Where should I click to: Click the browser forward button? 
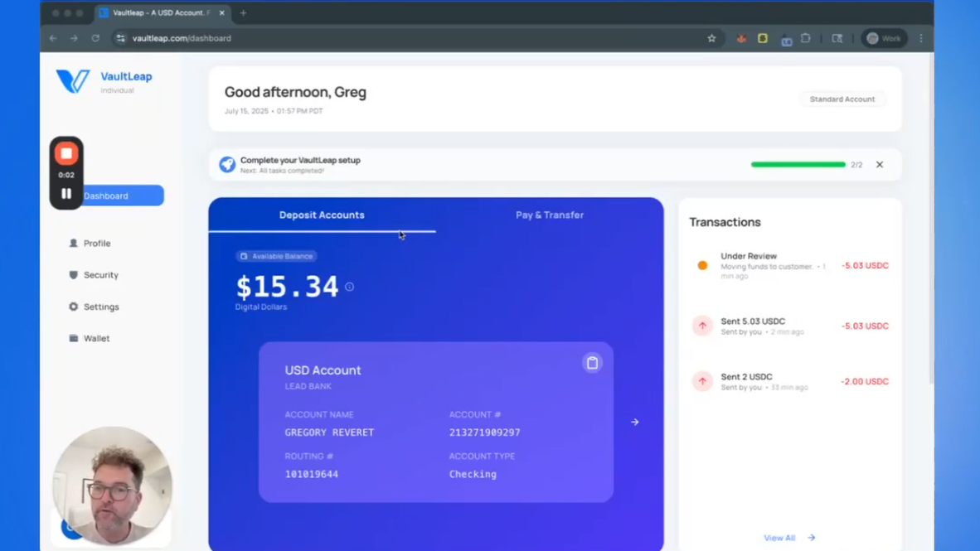coord(74,38)
